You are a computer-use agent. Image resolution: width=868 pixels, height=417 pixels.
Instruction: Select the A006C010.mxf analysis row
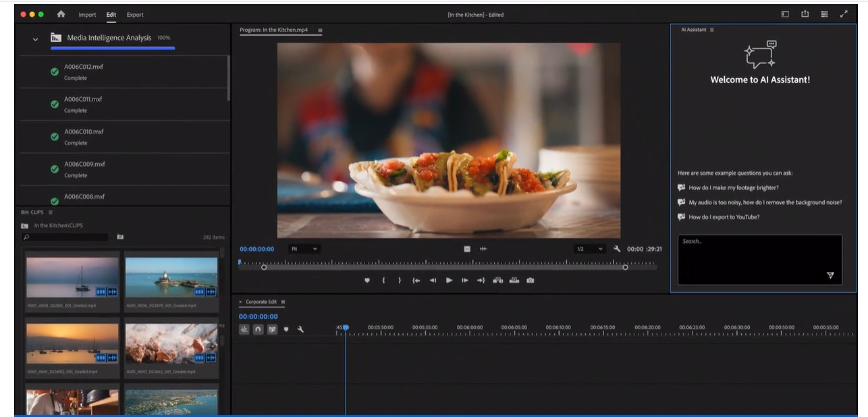[124, 137]
